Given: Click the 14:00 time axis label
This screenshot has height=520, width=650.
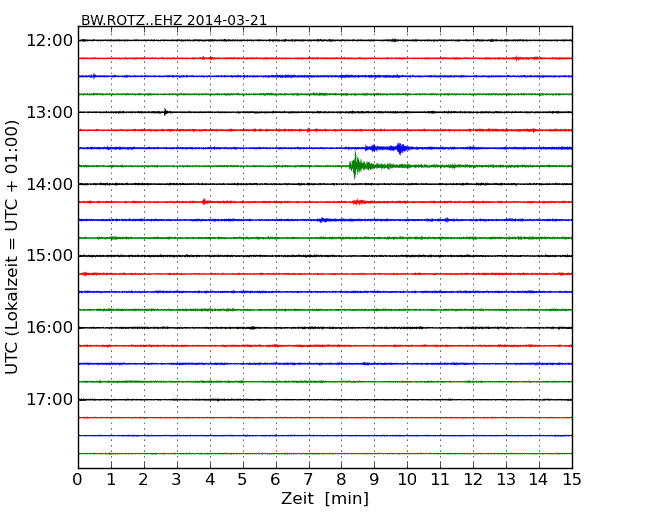Looking at the screenshot, I should click(49, 184).
